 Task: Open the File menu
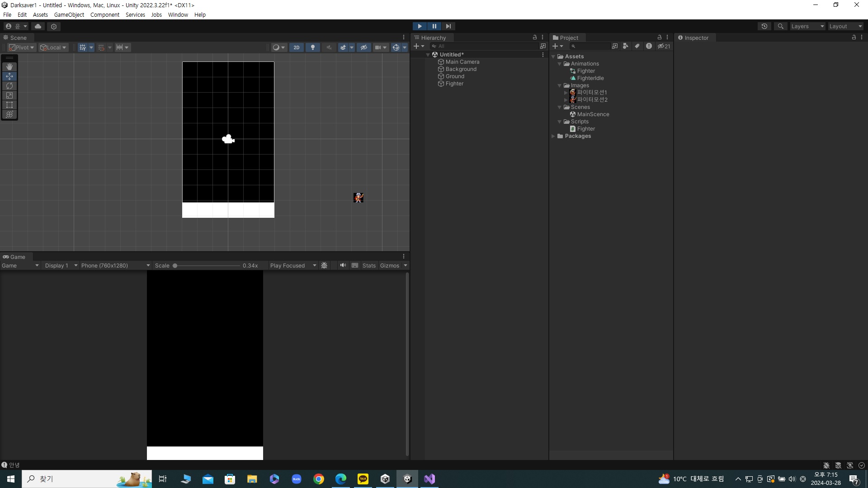click(x=7, y=15)
